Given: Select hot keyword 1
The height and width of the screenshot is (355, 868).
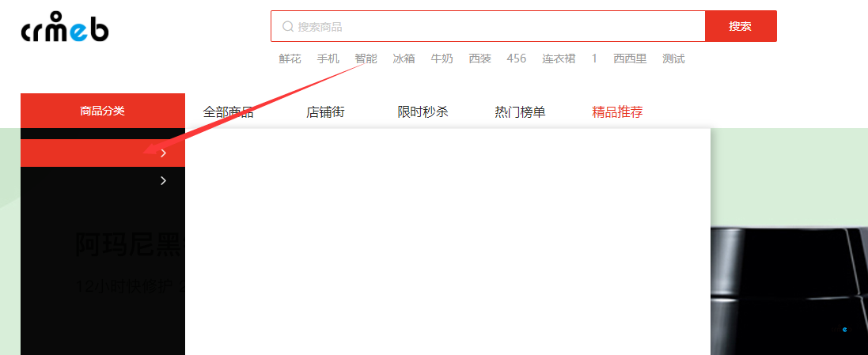Looking at the screenshot, I should (594, 59).
